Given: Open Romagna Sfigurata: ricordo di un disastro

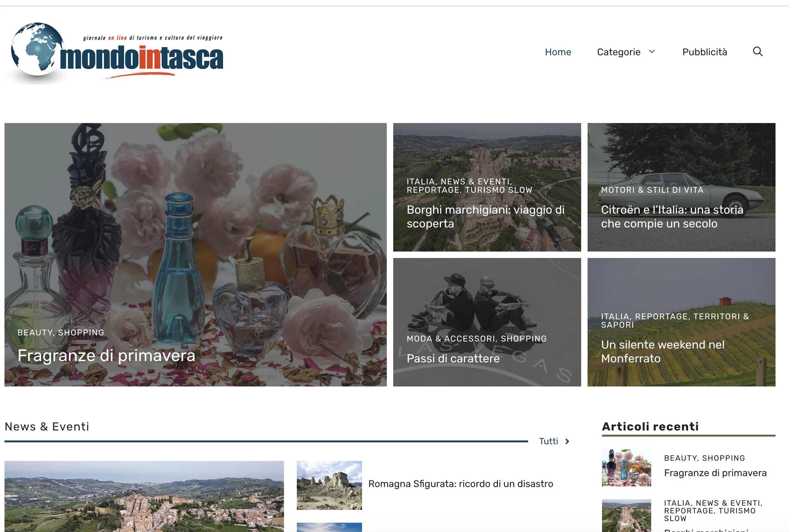Looking at the screenshot, I should pyautogui.click(x=460, y=484).
